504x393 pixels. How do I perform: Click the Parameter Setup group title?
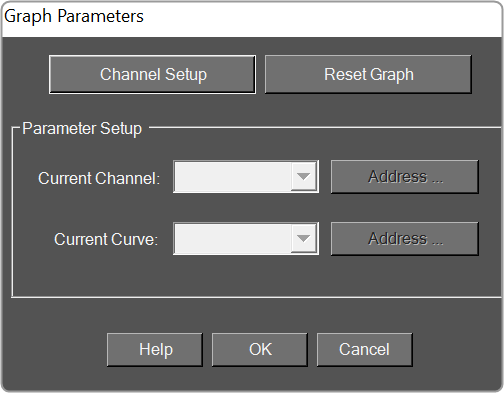point(82,129)
